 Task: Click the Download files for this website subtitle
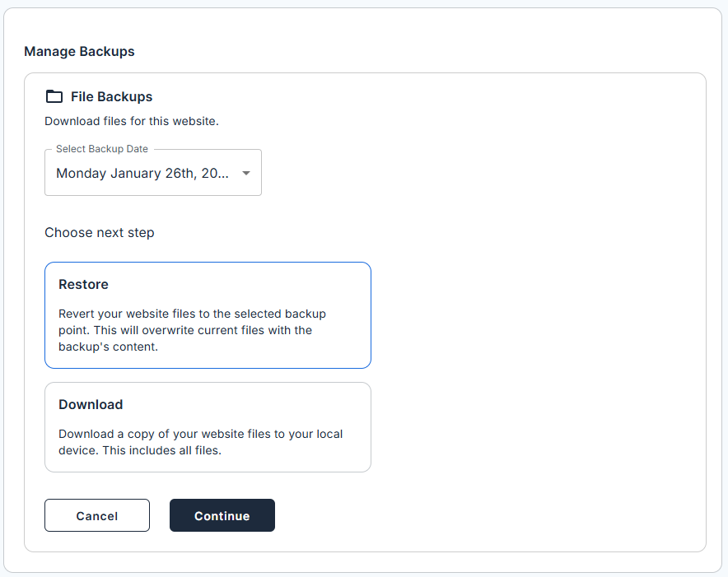pyautogui.click(x=132, y=121)
